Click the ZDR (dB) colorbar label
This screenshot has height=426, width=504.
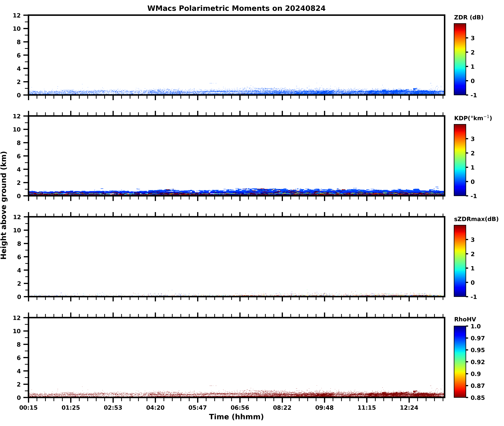coord(468,17)
